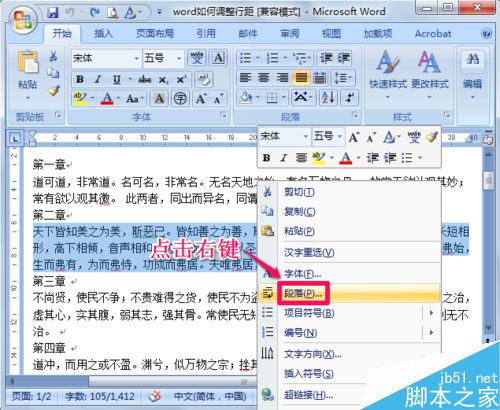
Task: Switch to 插入 ribbon tab
Action: 104,34
